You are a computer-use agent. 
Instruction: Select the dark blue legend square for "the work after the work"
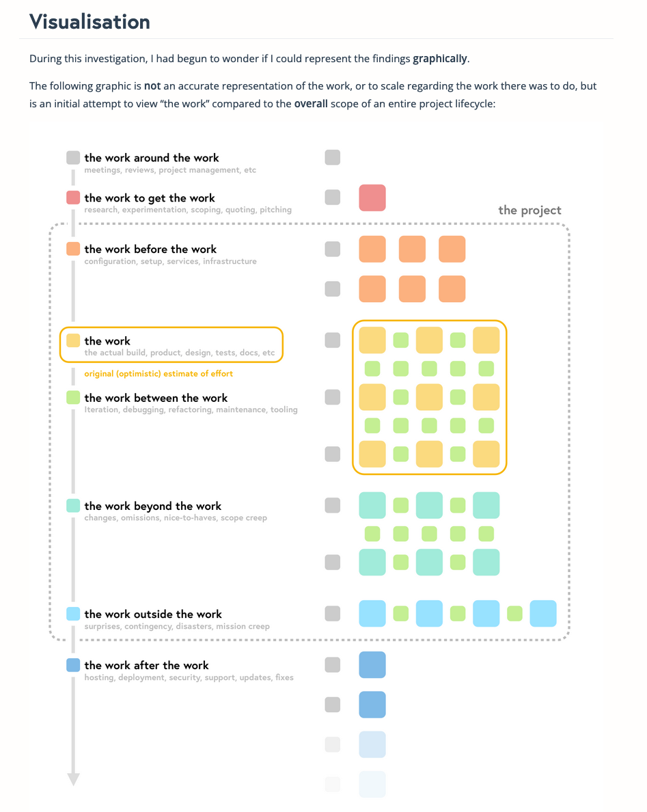[x=73, y=665]
